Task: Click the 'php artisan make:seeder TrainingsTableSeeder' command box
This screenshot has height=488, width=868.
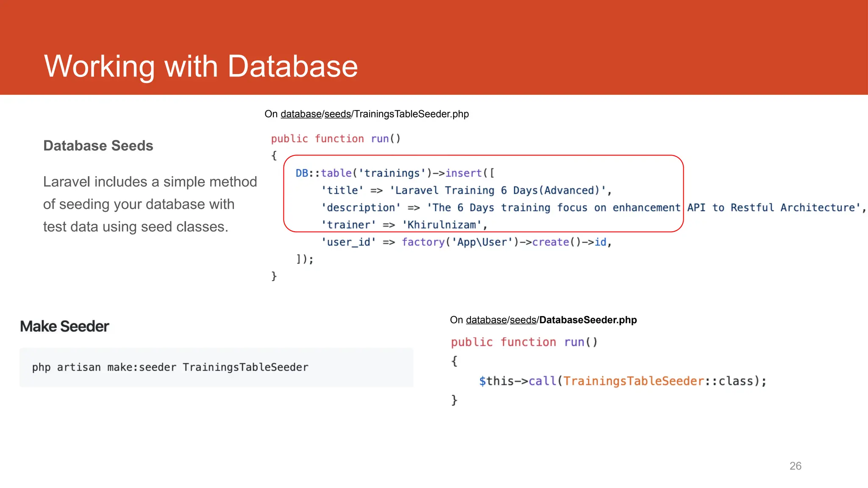Action: pyautogui.click(x=216, y=367)
